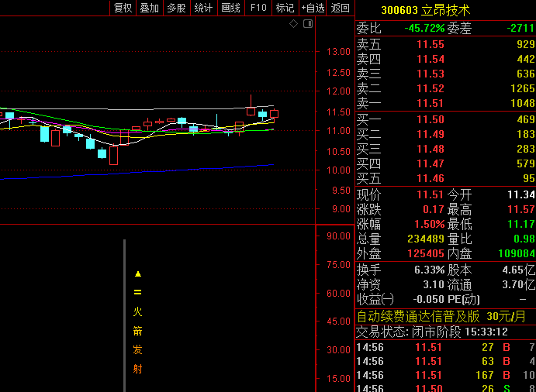
Task: Click the 叠加 overlay button
Action: (x=149, y=8)
